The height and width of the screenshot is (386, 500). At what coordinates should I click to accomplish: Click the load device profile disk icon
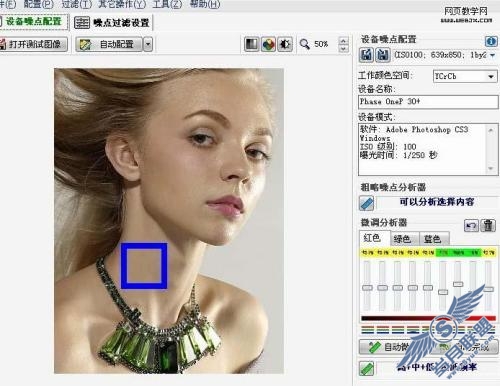[366, 54]
